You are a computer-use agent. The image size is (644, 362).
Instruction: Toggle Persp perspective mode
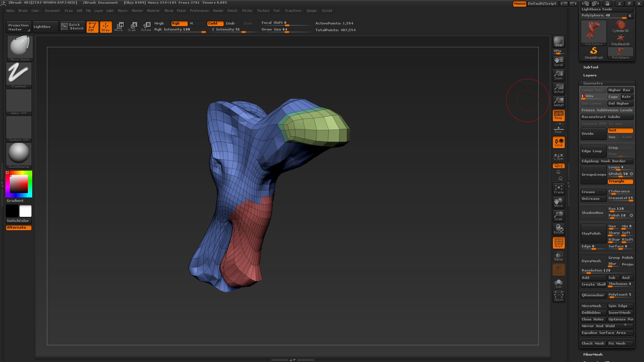click(558, 115)
